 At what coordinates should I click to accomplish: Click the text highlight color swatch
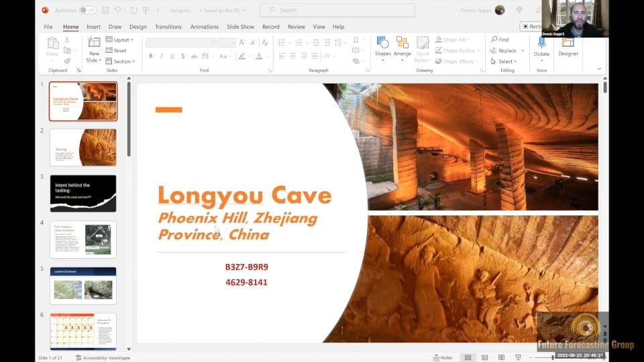click(242, 56)
